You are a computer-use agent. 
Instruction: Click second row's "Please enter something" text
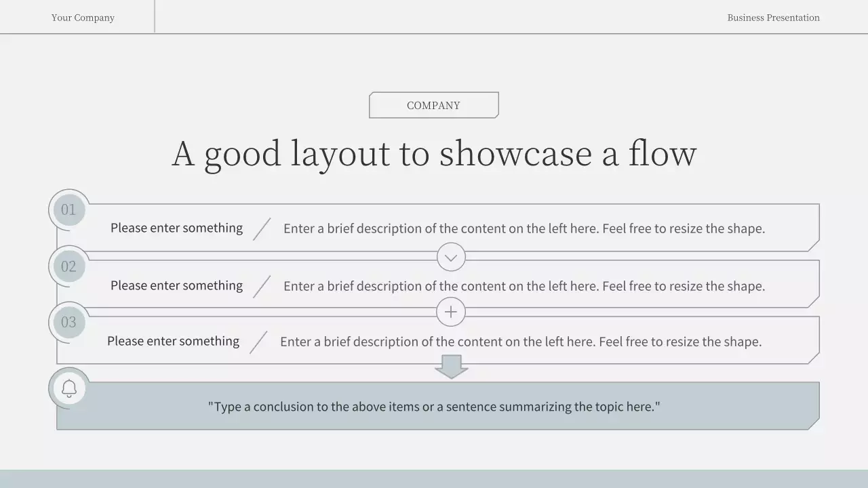176,286
